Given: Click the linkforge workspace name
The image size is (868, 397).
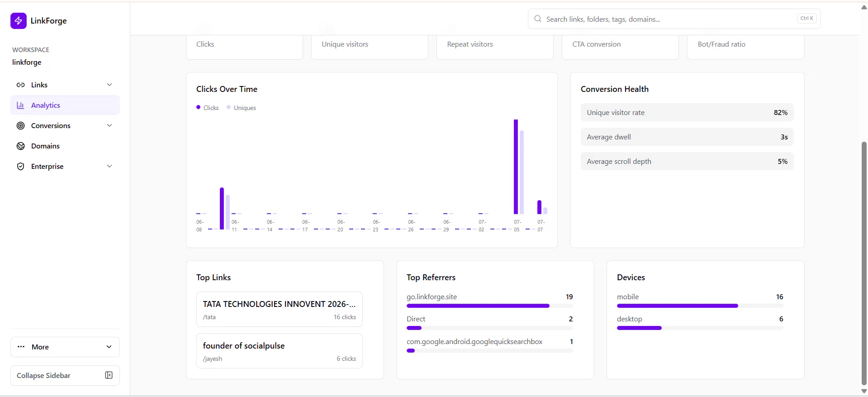Looking at the screenshot, I should [27, 62].
